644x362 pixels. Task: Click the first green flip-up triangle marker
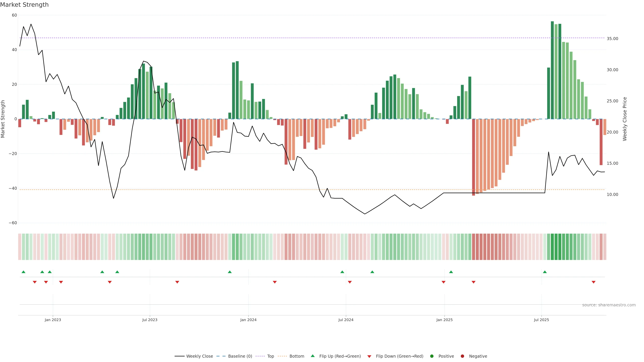point(23,272)
